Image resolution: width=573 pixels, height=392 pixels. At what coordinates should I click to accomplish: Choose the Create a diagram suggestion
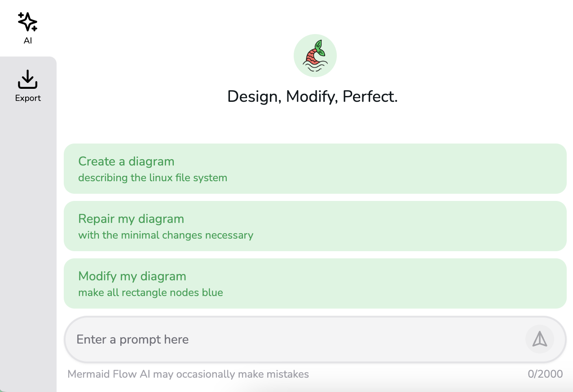click(315, 169)
